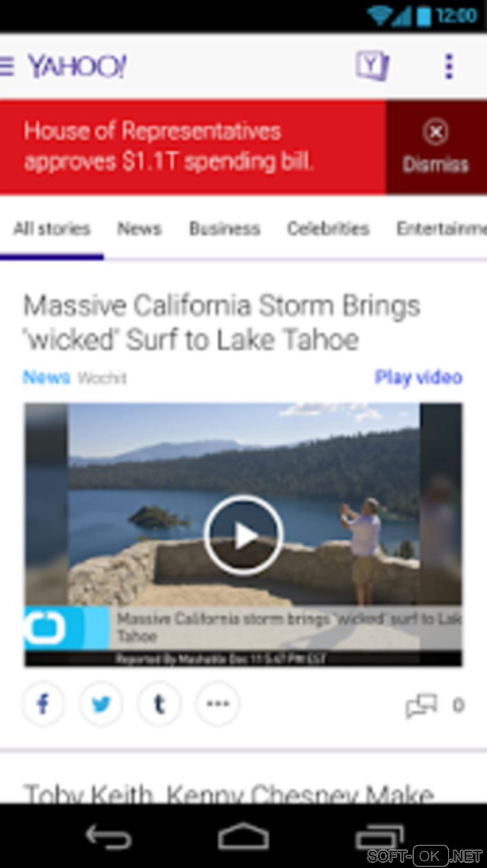The height and width of the screenshot is (868, 487).
Task: Expand more sharing options
Action: click(218, 704)
